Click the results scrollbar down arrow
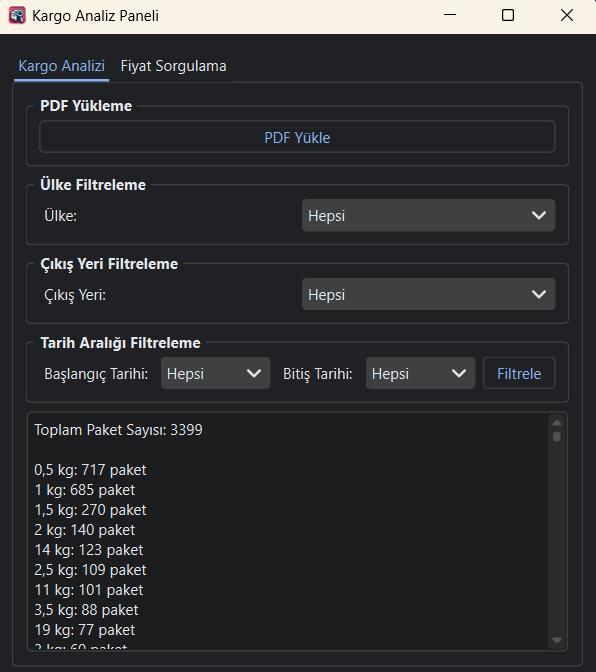Image resolution: width=596 pixels, height=672 pixels. click(x=557, y=640)
